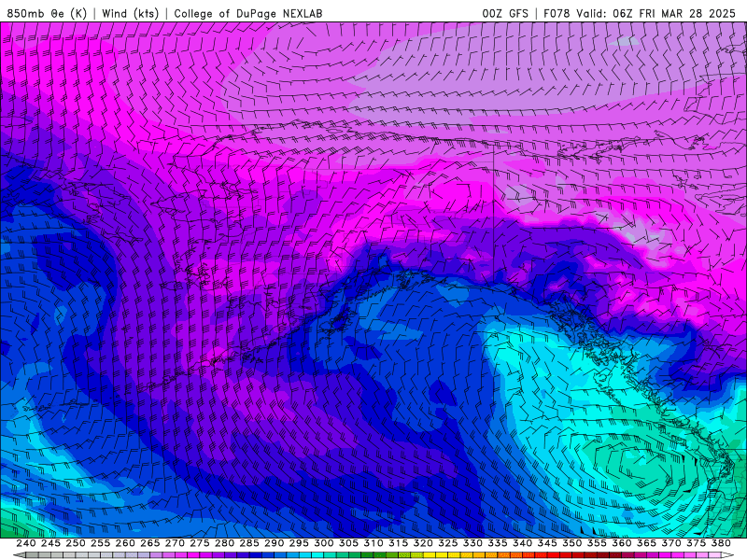Click the red swatch under the 350 label

(578, 555)
